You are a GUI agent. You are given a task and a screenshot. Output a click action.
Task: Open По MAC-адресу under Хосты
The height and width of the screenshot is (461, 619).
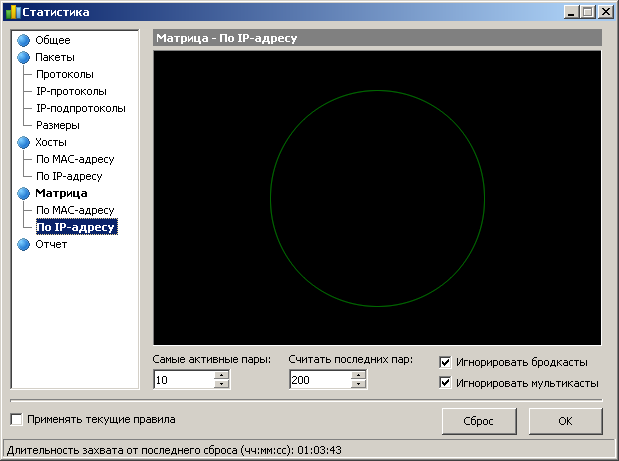click(75, 159)
